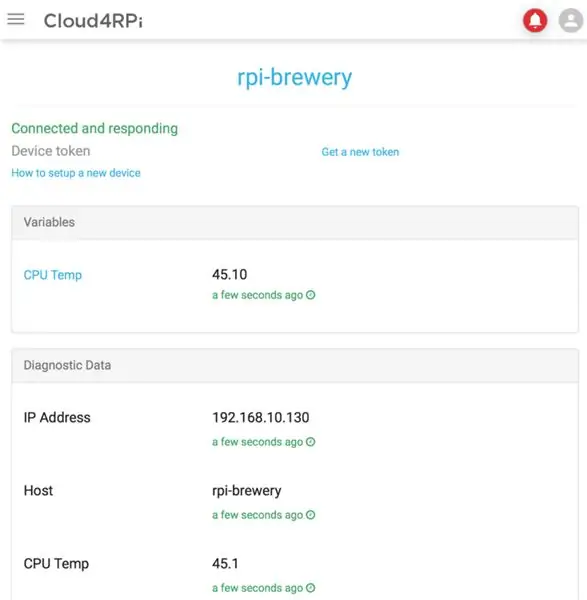Click the 45.10 variable value

[230, 274]
